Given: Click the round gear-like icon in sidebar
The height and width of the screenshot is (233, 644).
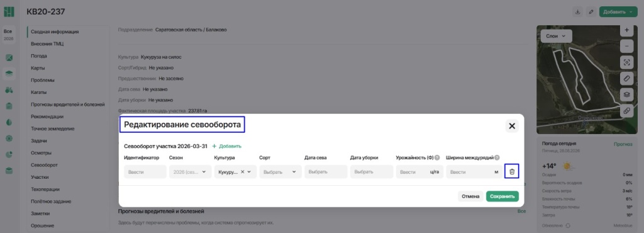Looking at the screenshot, I should [x=9, y=139].
